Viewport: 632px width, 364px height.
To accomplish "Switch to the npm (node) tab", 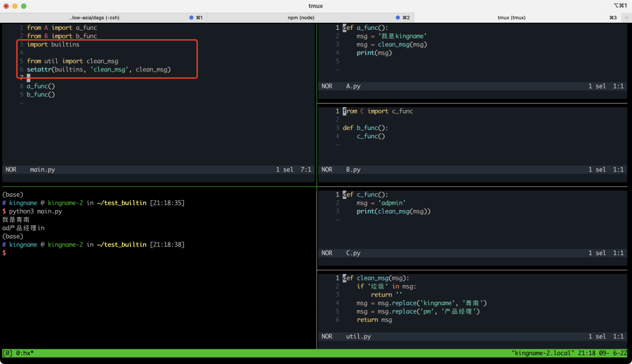I will [x=301, y=18].
